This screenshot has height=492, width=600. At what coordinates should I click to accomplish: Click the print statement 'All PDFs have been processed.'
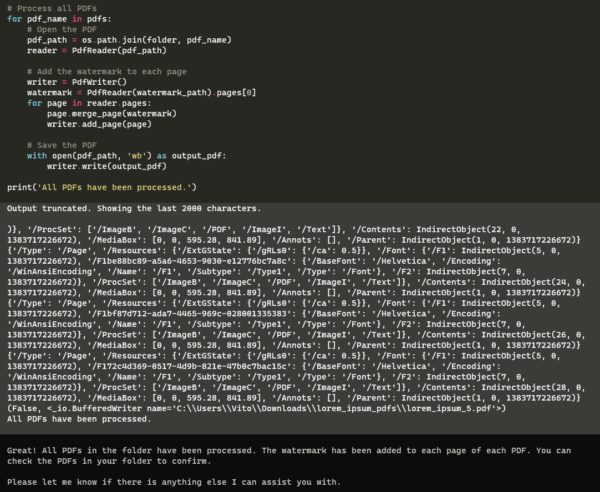[102, 187]
